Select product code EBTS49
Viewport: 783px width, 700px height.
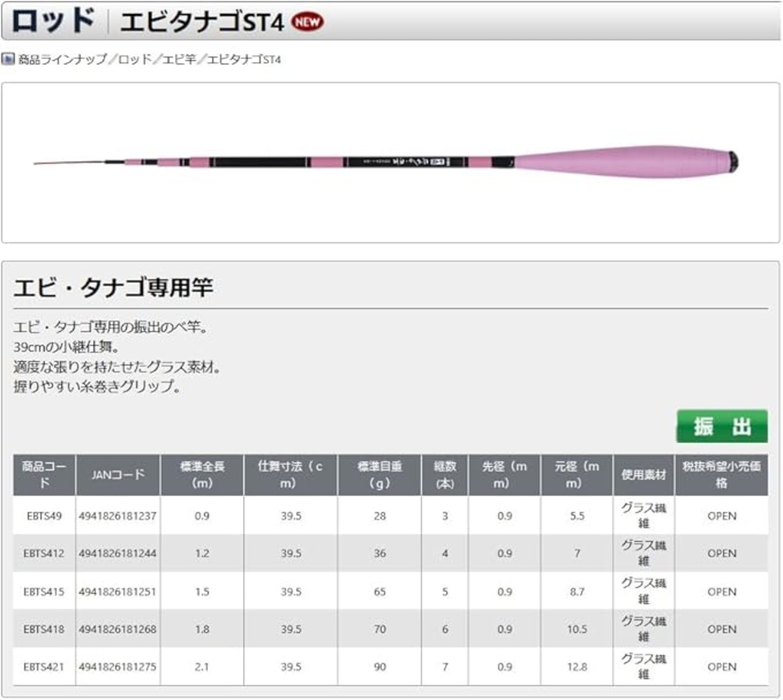click(x=44, y=516)
